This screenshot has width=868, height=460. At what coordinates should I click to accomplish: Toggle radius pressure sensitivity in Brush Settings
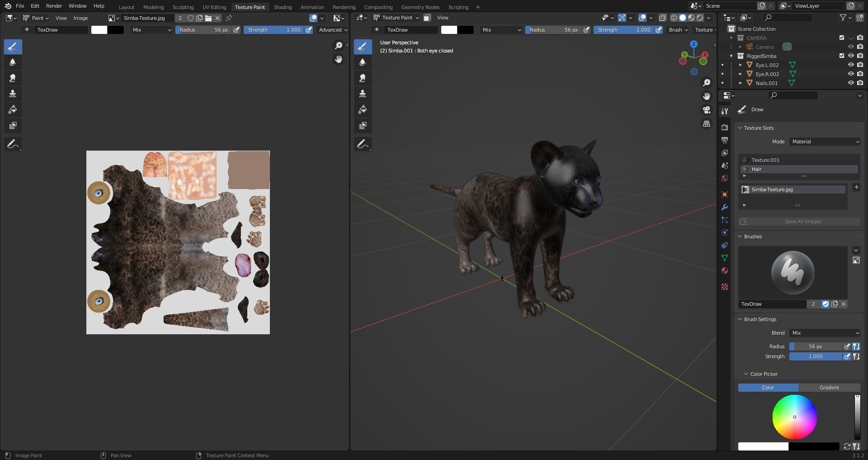click(x=847, y=346)
